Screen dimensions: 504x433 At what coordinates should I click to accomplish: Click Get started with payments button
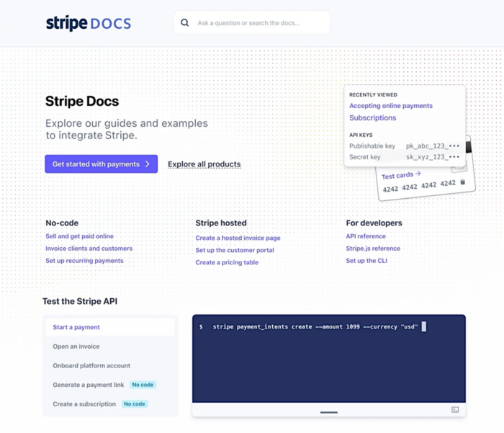coord(102,164)
